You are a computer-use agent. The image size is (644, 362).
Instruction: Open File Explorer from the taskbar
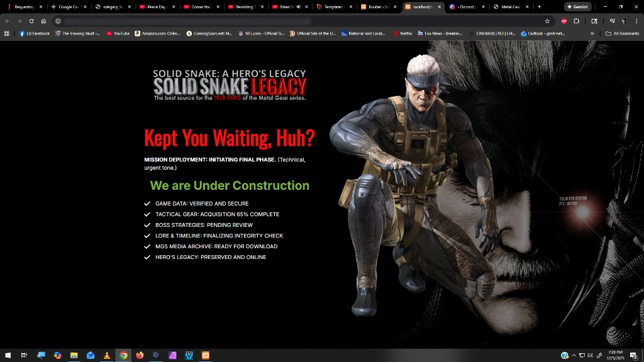tap(74, 355)
